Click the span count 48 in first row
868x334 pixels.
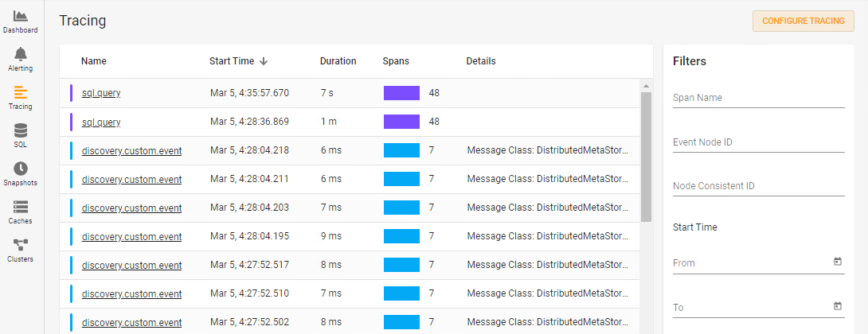point(434,93)
